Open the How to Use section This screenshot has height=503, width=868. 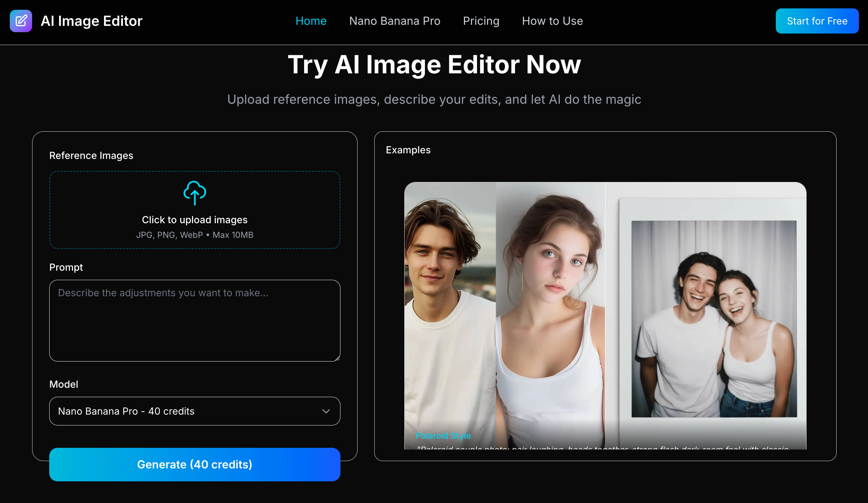pyautogui.click(x=552, y=21)
